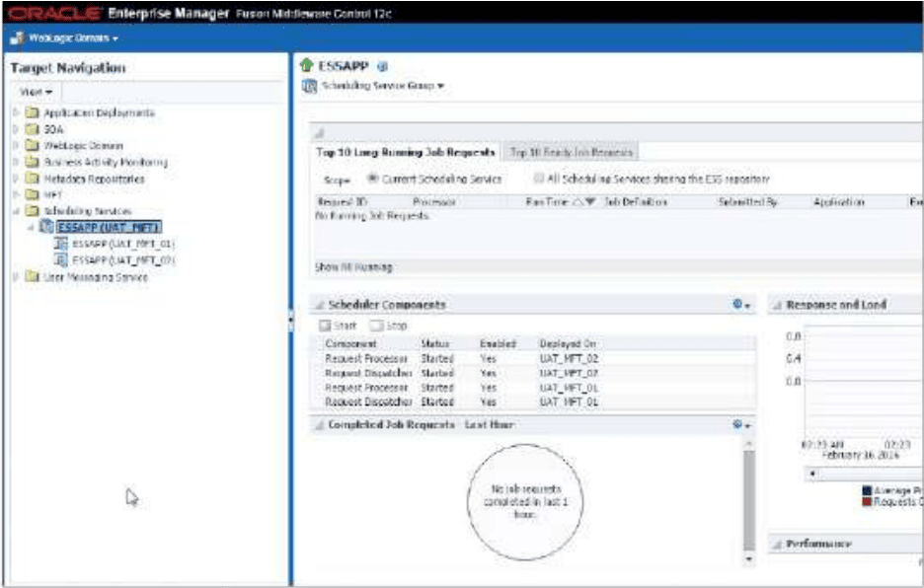Open the WebLogic Domain menu
924x588 pixels.
[74, 38]
